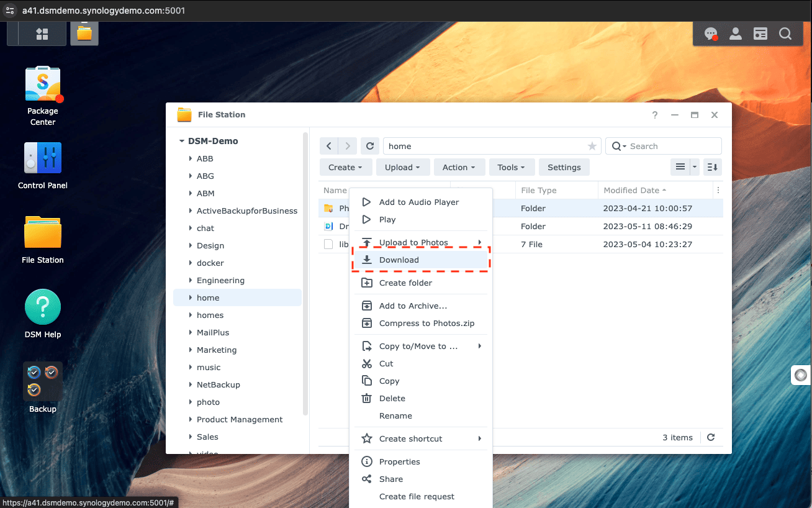Open Create shortcut submenu
Image resolution: width=812 pixels, height=508 pixels.
tap(421, 438)
